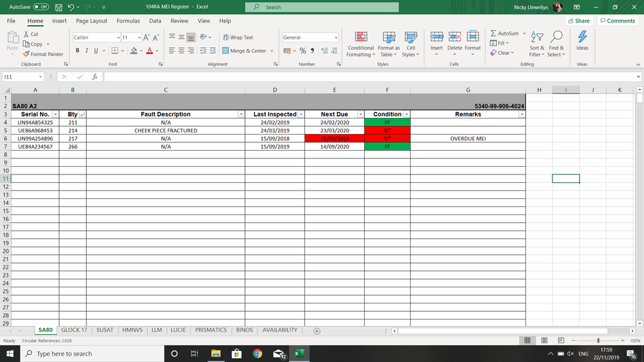
Task: Click the Cut scissors icon
Action: 26,34
